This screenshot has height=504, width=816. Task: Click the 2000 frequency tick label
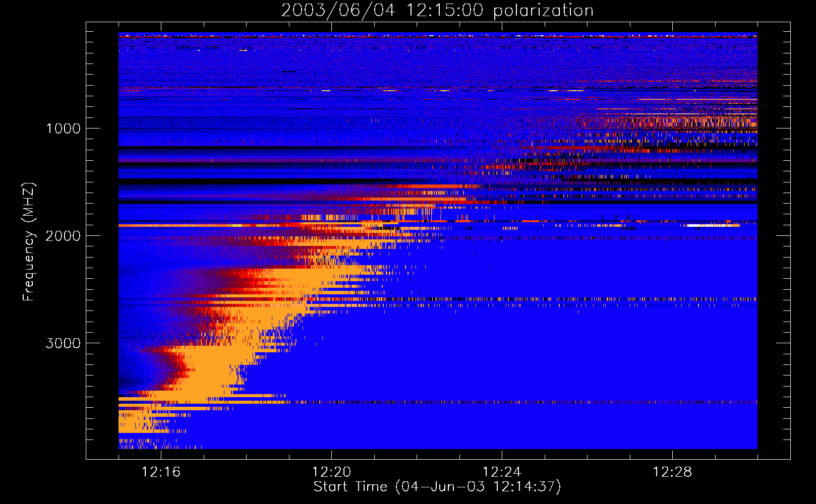point(63,236)
